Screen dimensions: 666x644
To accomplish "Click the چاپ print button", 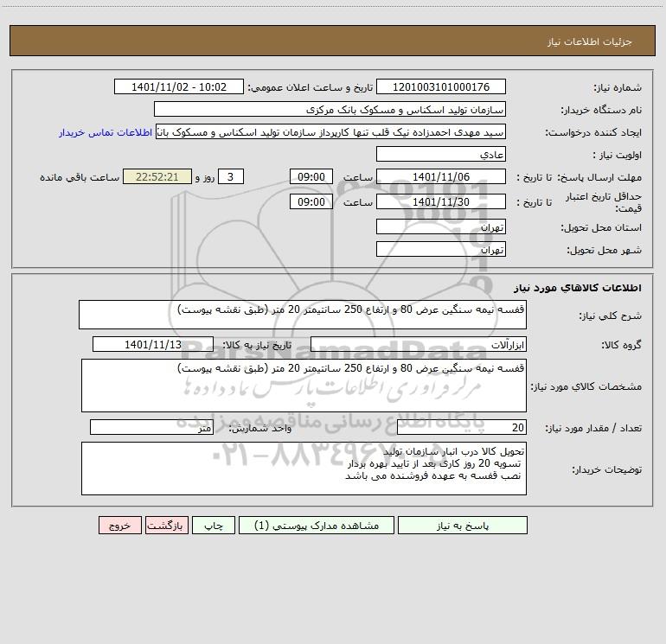I will coord(214,525).
